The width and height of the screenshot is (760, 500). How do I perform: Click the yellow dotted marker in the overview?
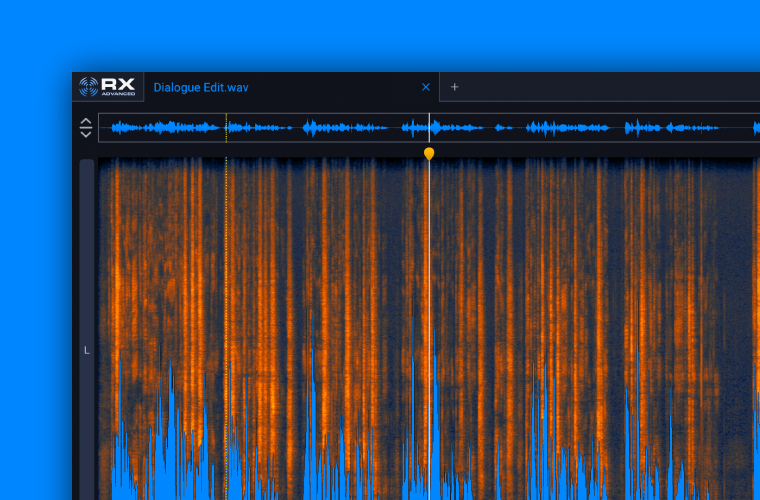pyautogui.click(x=227, y=128)
